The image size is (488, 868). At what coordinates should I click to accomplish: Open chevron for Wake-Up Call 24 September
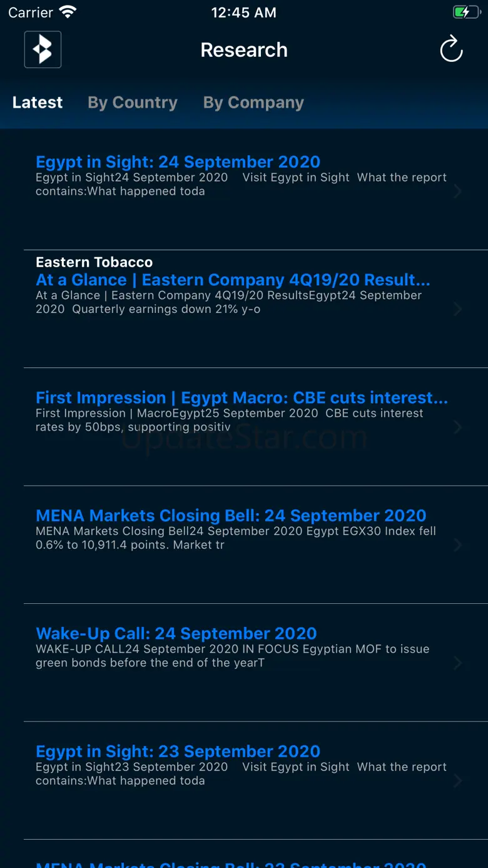click(458, 663)
